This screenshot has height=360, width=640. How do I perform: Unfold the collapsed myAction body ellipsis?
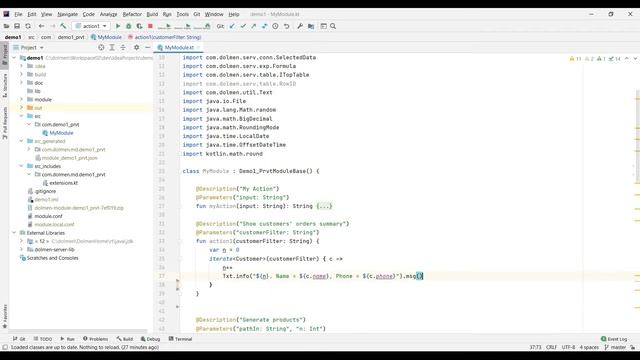[x=324, y=206]
